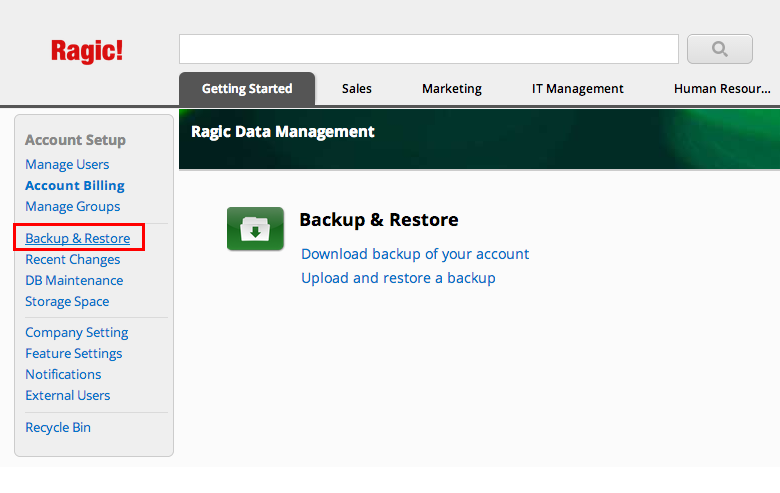Screen dimensions: 780x493
Task: Open DB Maintenance page
Action: (74, 281)
